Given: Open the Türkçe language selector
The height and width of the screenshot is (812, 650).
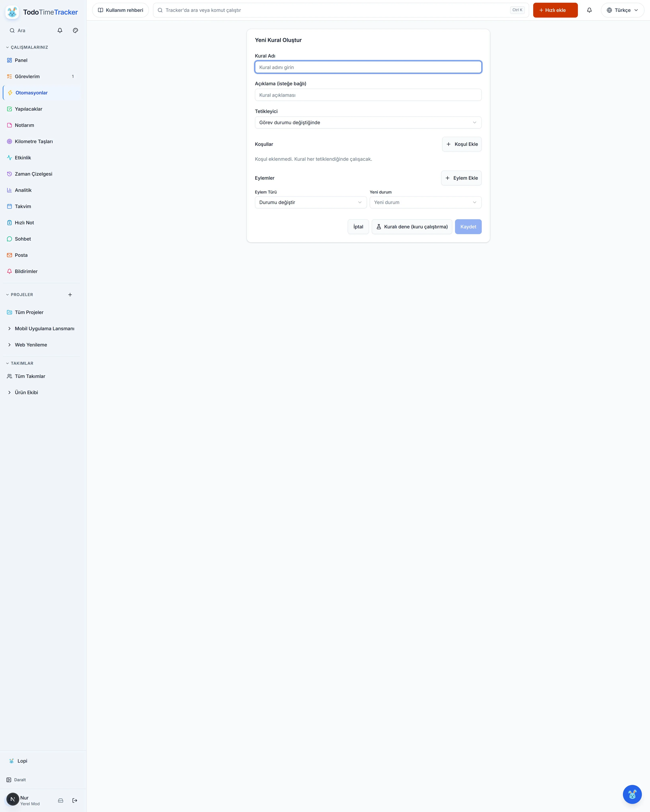Looking at the screenshot, I should pyautogui.click(x=622, y=10).
